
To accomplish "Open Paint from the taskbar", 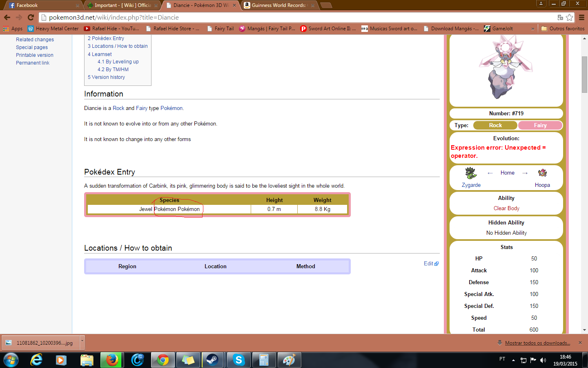I will click(289, 360).
